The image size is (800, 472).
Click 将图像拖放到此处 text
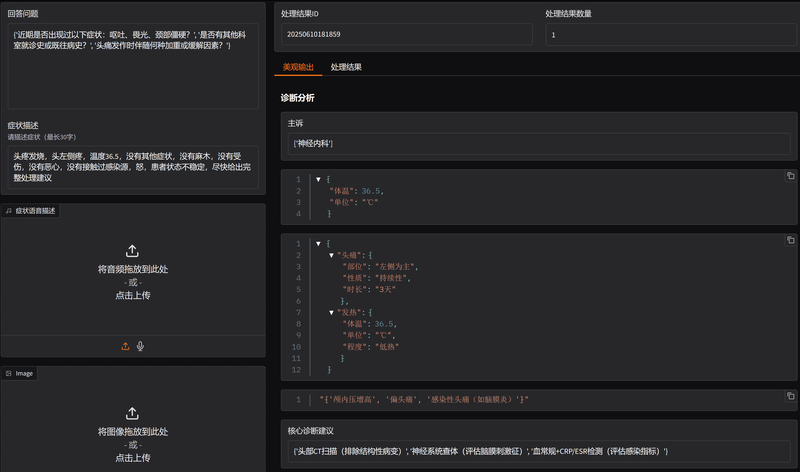tap(133, 432)
